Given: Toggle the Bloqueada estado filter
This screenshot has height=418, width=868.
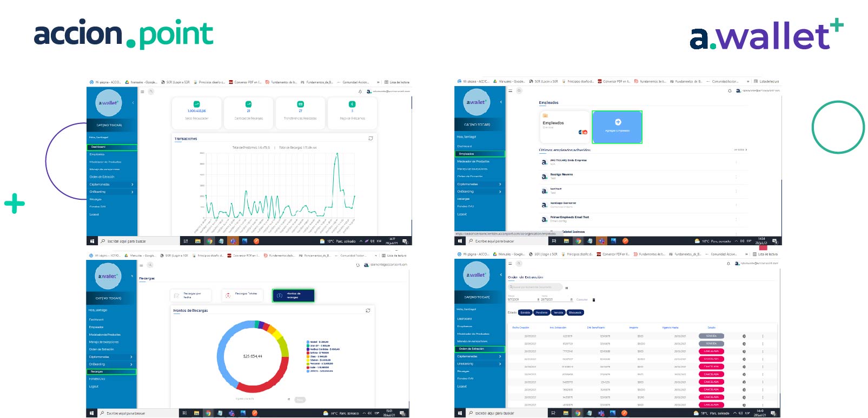Looking at the screenshot, I should [575, 312].
